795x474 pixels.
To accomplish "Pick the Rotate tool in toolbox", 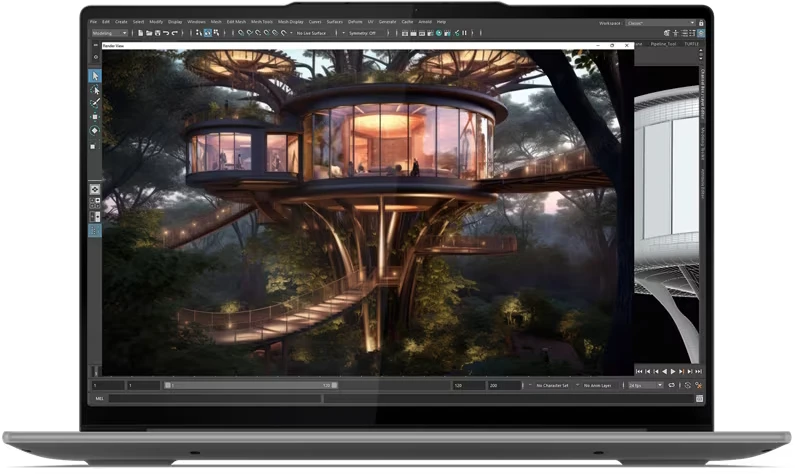I will click(95, 130).
